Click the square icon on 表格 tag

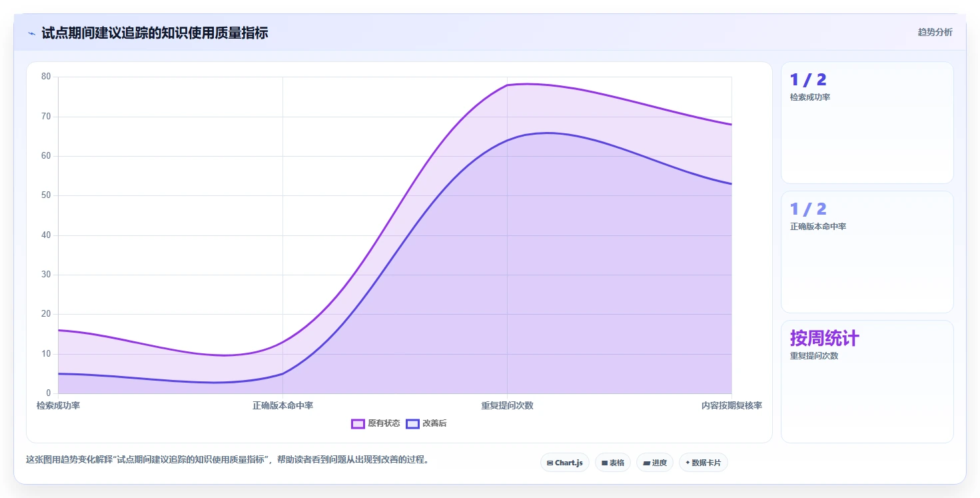[604, 463]
